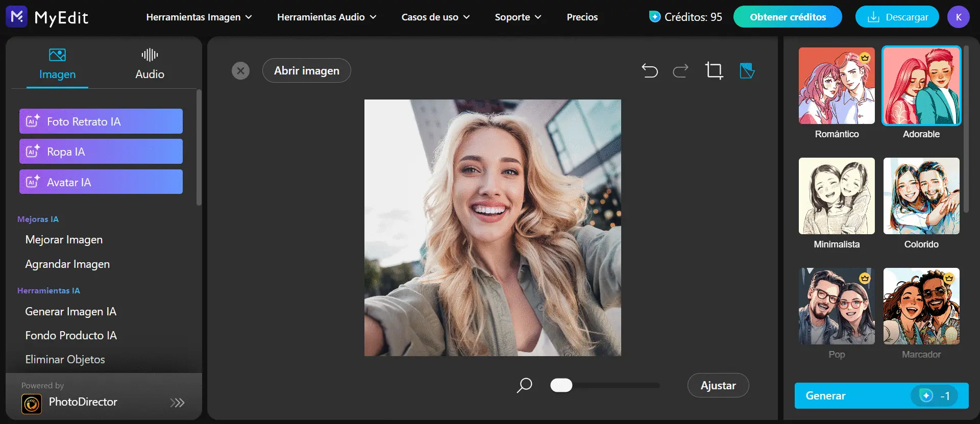Open the Avatar IA tool
Image resolution: width=980 pixels, height=424 pixels.
pyautogui.click(x=101, y=182)
